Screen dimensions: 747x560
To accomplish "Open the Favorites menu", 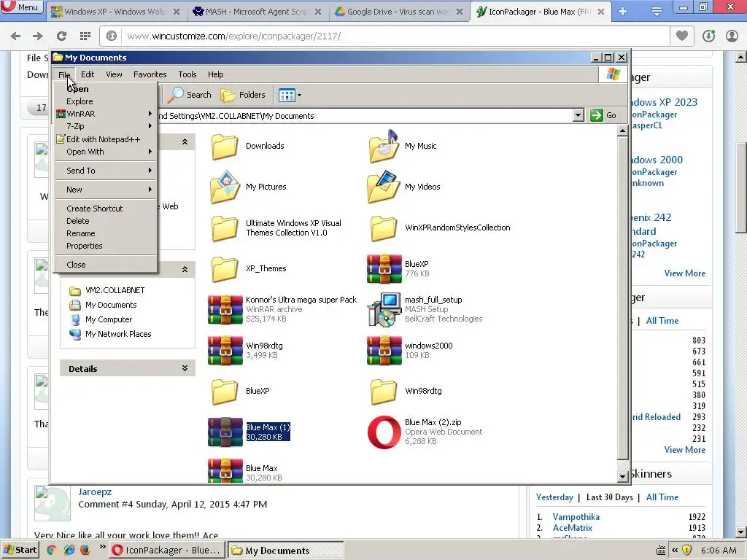I will click(150, 74).
